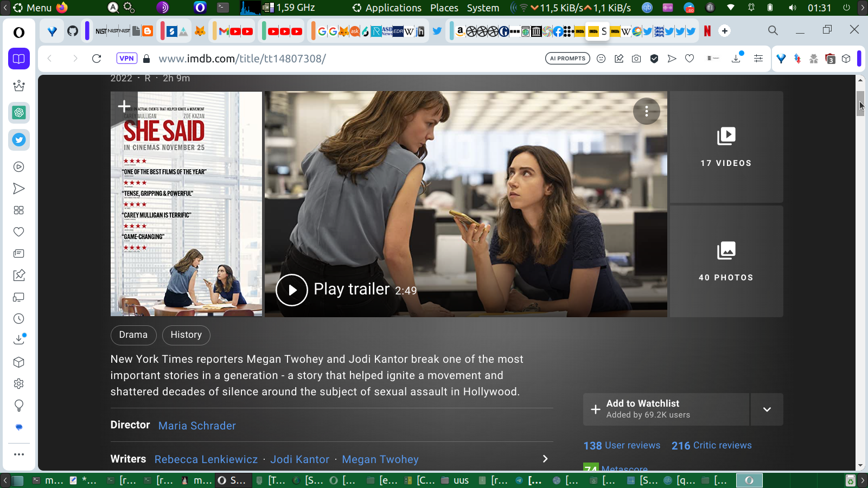Image resolution: width=868 pixels, height=488 pixels.
Task: Add She Said poster to watchlist
Action: 124,106
